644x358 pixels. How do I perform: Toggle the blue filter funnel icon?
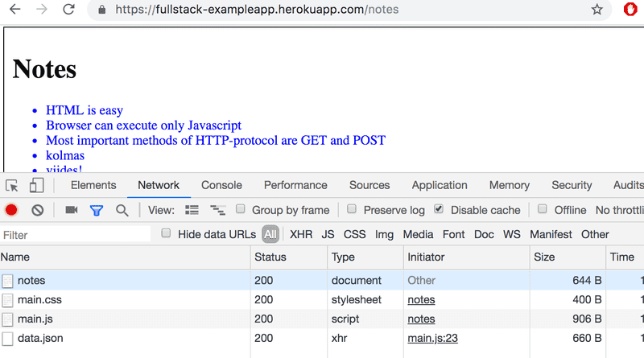coord(97,211)
